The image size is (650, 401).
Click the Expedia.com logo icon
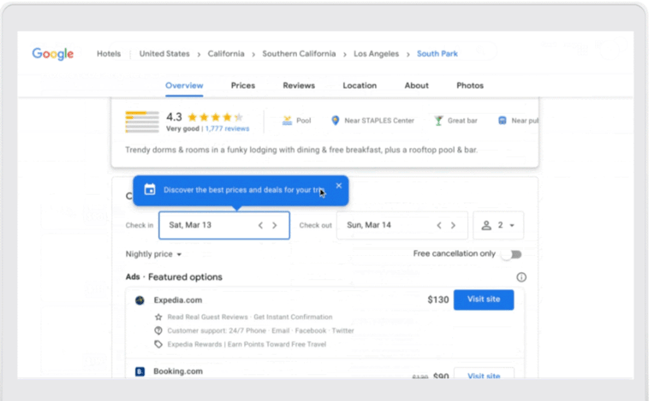tap(140, 300)
